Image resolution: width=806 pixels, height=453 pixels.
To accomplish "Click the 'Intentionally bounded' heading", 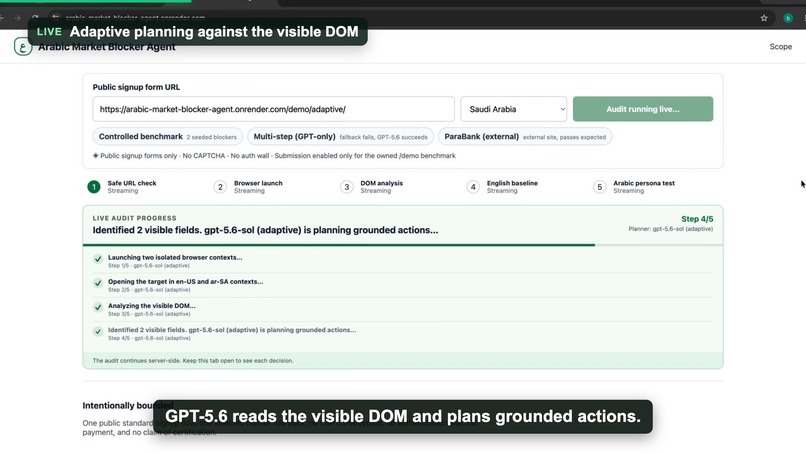I will (x=127, y=406).
